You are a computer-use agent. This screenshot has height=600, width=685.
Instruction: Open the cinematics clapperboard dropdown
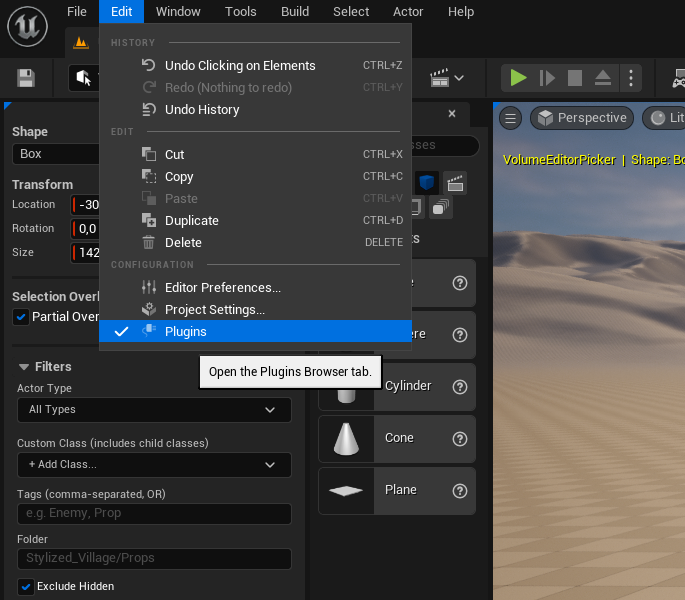(x=446, y=78)
